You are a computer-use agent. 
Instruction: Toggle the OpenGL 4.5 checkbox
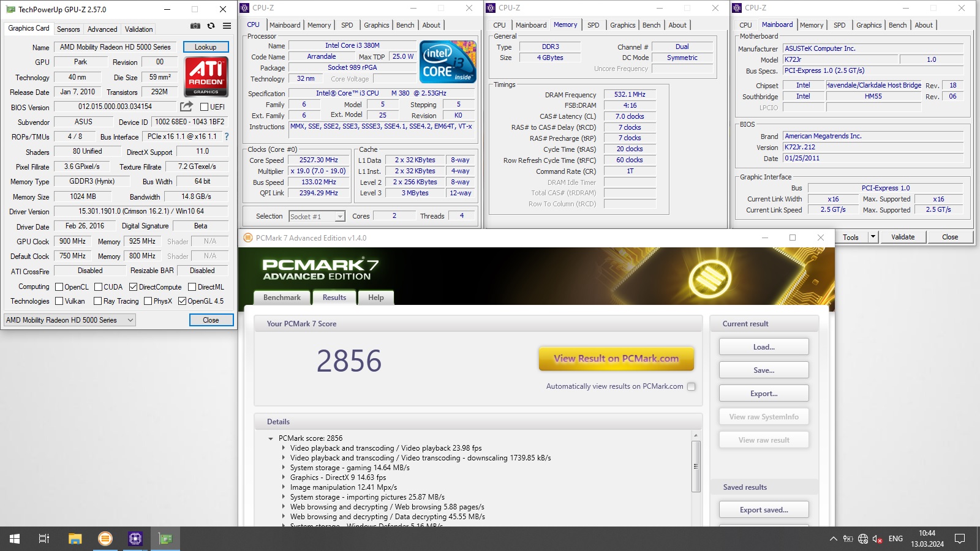pos(182,301)
